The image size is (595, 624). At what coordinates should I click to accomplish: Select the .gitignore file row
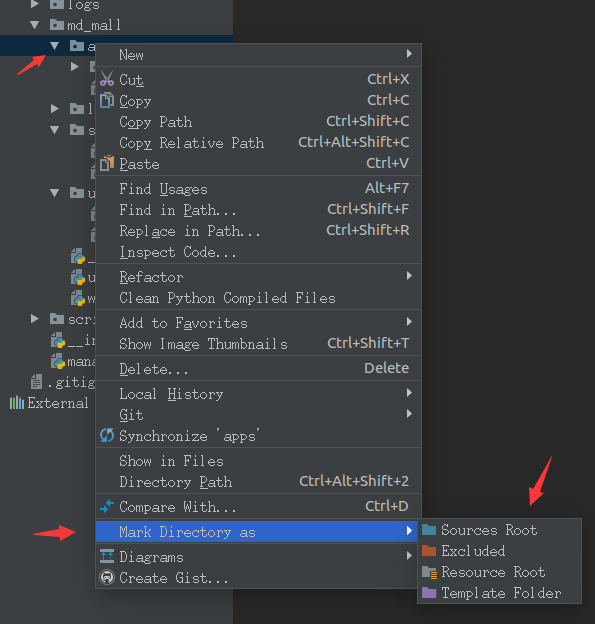pyautogui.click(x=48, y=382)
